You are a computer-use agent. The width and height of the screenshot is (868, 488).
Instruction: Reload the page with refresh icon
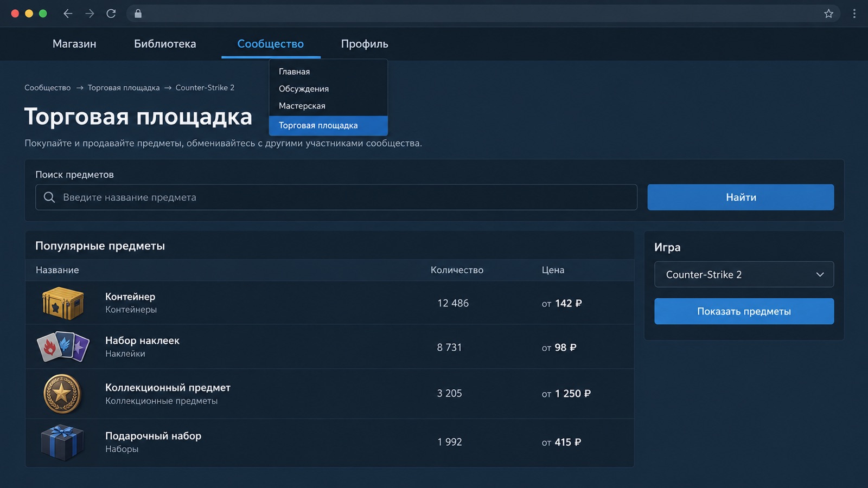point(111,14)
